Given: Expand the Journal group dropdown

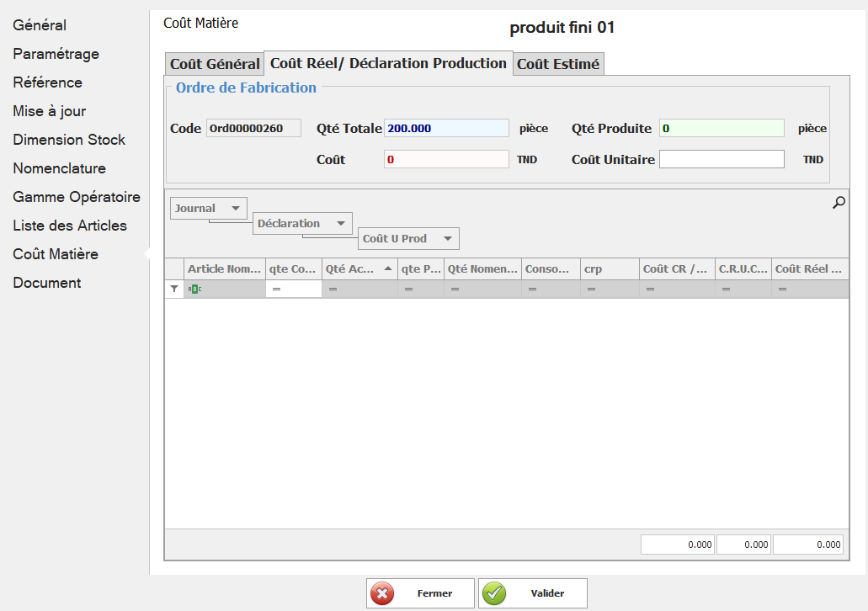Looking at the screenshot, I should coord(236,209).
